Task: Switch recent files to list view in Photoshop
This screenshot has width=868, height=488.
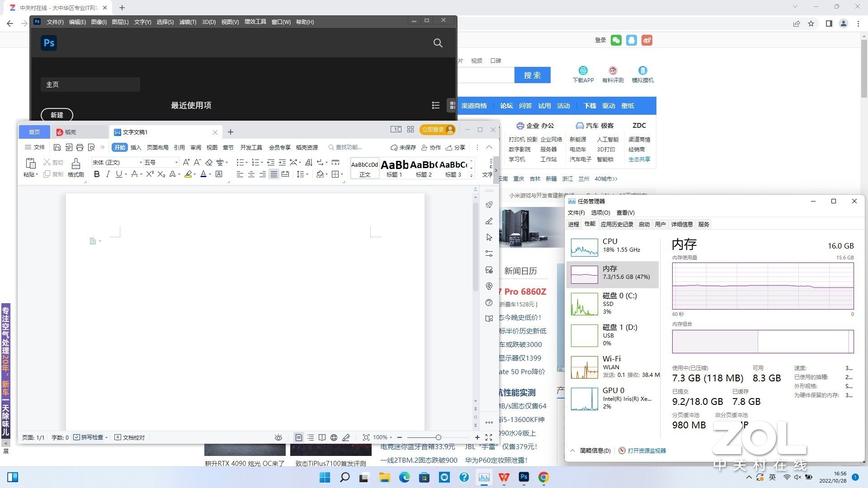Action: point(435,105)
